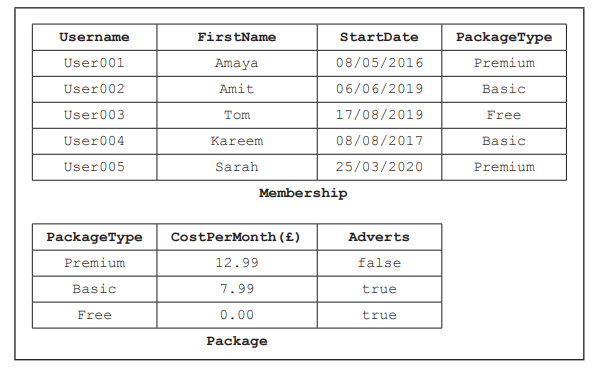This screenshot has height=368, width=606.
Task: Click the Free package cell for User003
Action: click(x=504, y=115)
